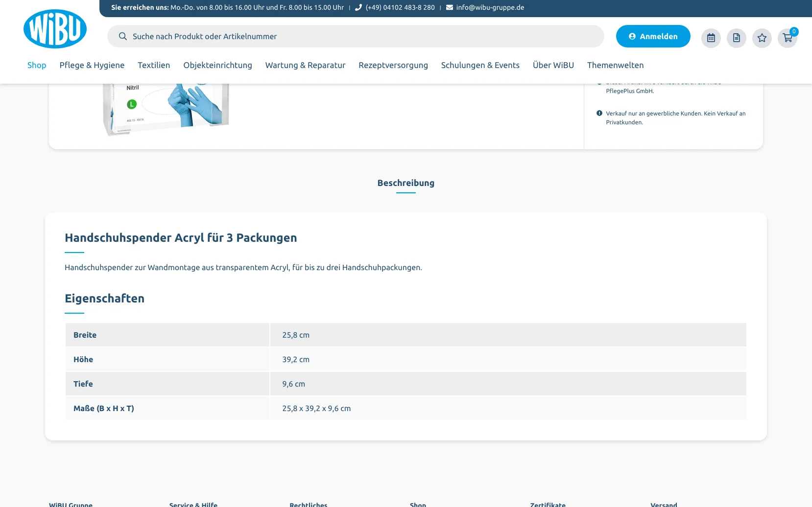The width and height of the screenshot is (812, 507).
Task: Click the phone icon in top bar
Action: click(358, 7)
